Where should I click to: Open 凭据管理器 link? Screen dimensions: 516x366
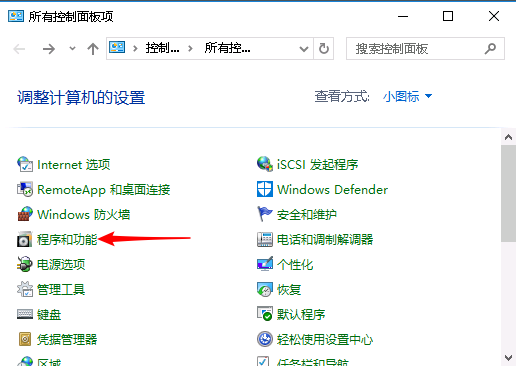tap(67, 340)
